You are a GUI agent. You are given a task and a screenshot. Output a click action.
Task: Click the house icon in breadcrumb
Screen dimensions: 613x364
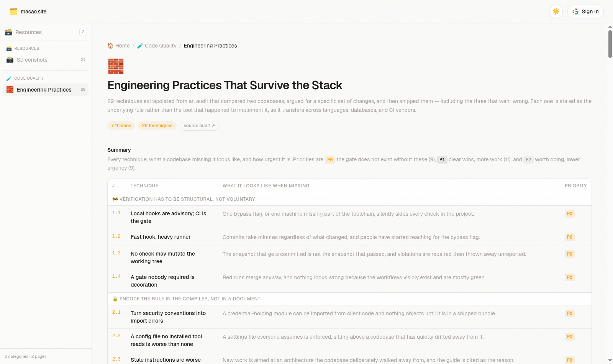tap(111, 46)
